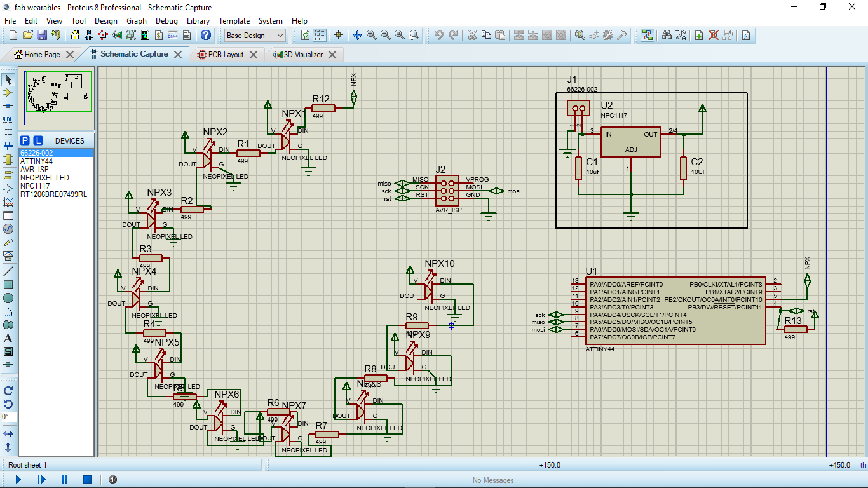Open the Library menu
This screenshot has height=488, width=868.
click(x=198, y=21)
